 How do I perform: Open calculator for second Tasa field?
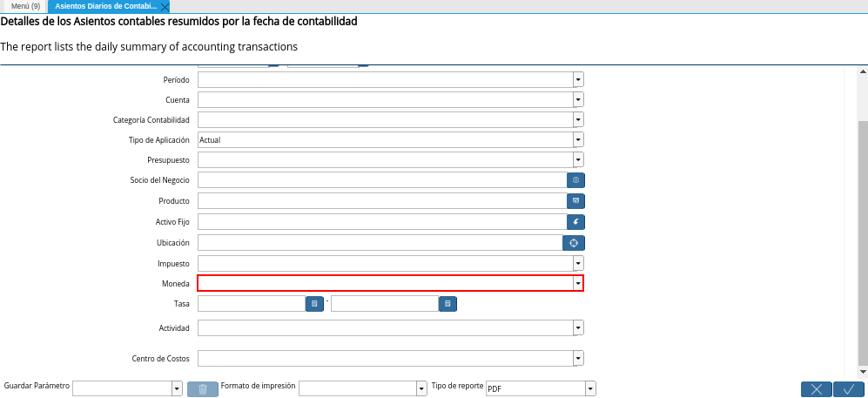pyautogui.click(x=447, y=304)
